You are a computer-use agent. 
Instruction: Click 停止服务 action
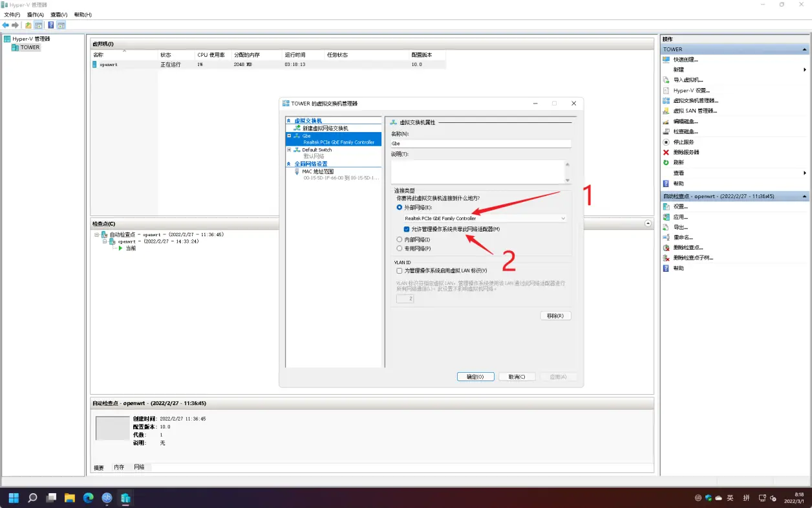pyautogui.click(x=683, y=142)
